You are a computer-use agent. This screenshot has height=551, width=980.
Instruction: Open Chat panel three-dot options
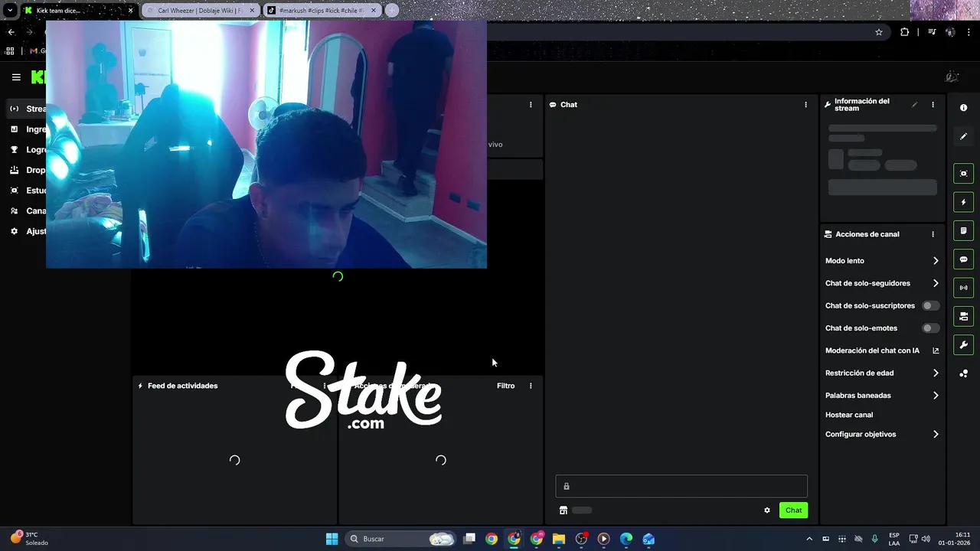pos(805,105)
